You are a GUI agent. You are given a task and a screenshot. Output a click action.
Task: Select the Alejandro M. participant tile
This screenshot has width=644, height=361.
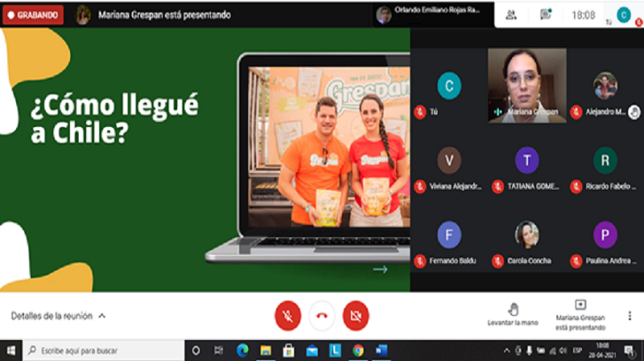point(605,85)
